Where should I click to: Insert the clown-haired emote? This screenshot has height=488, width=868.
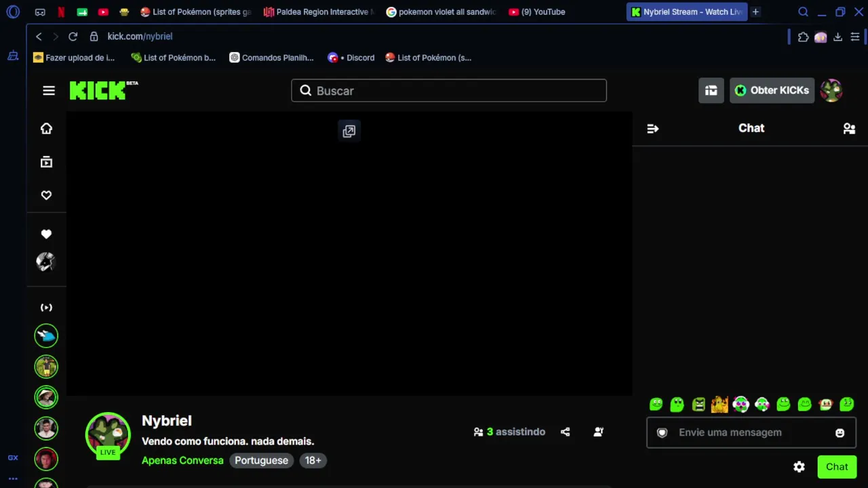click(826, 405)
